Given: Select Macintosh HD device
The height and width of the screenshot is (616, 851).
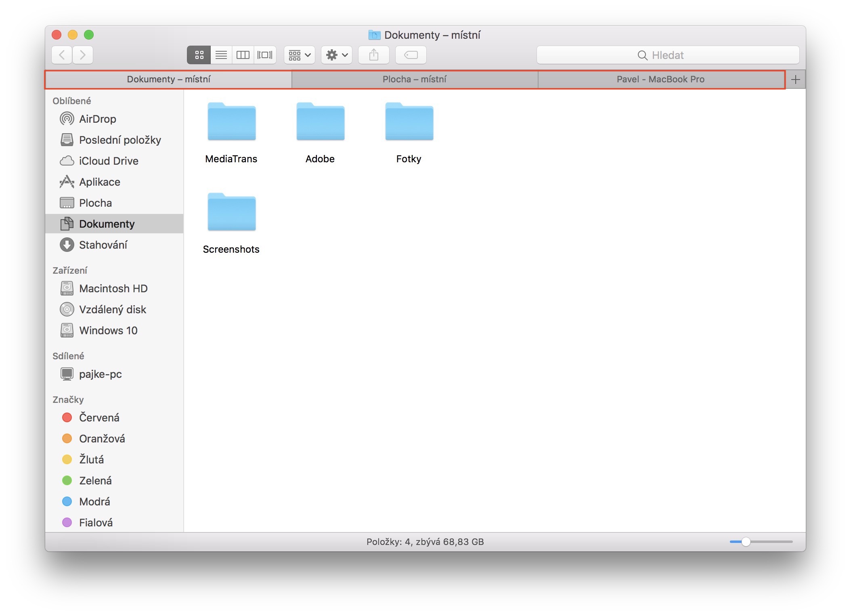Looking at the screenshot, I should pyautogui.click(x=113, y=289).
